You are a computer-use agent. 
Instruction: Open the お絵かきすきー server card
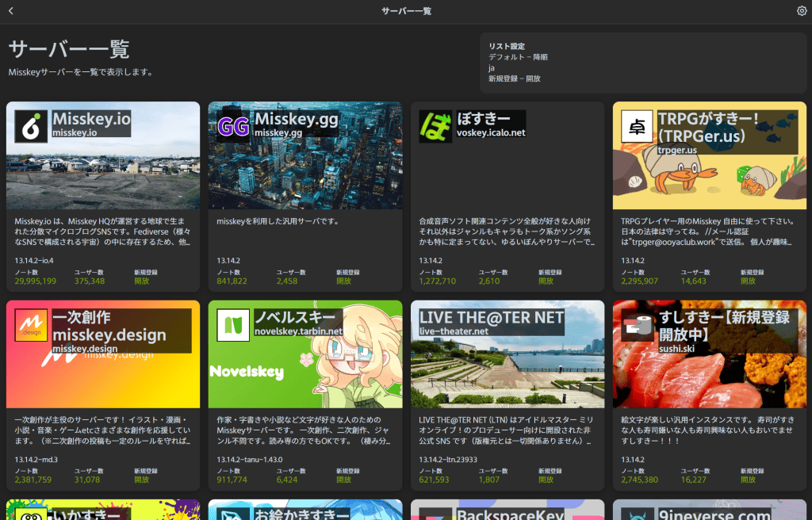305,510
